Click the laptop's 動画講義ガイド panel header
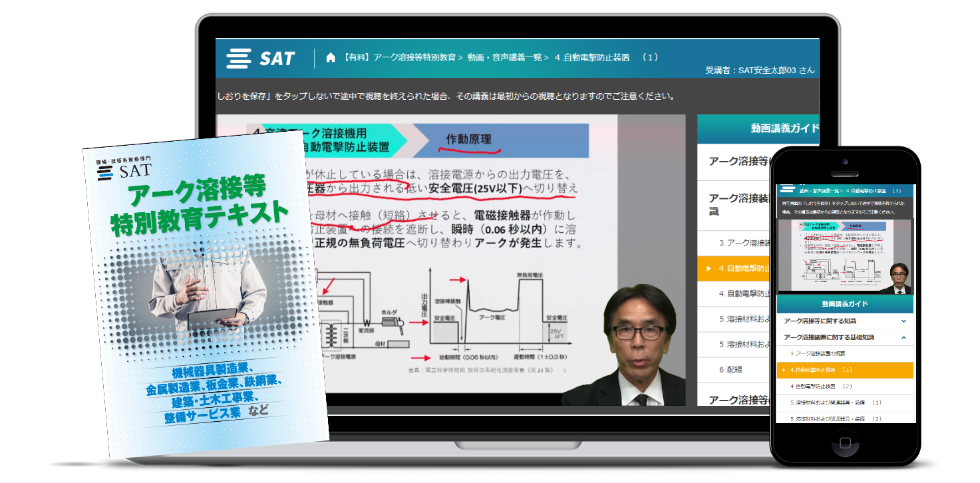Viewport: 980px width, 483px height. (758, 128)
